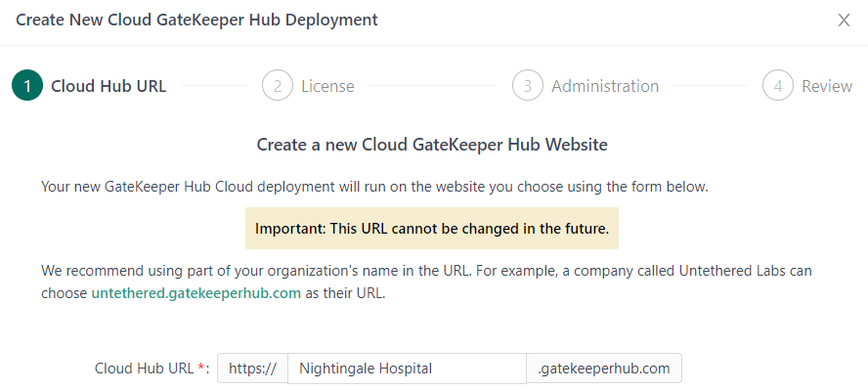Jump to the Administration step label

(605, 86)
